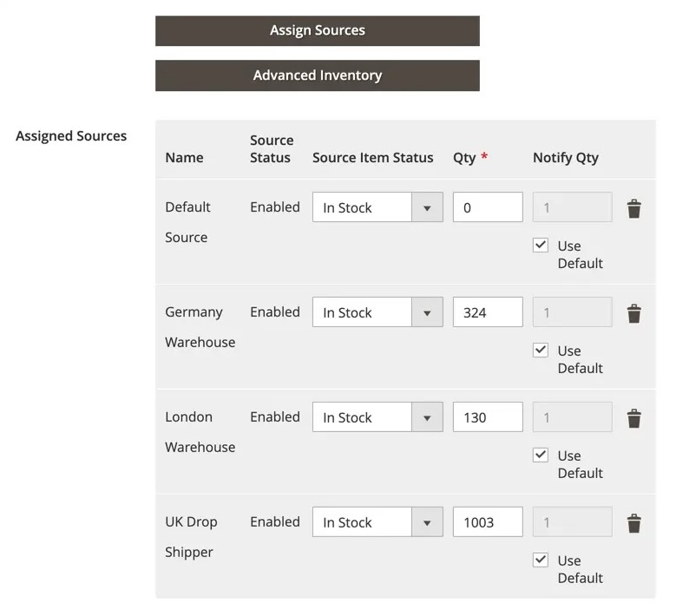Click Enabled status for UK Drop Shipper
Screen dimensions: 676x616
(x=275, y=522)
